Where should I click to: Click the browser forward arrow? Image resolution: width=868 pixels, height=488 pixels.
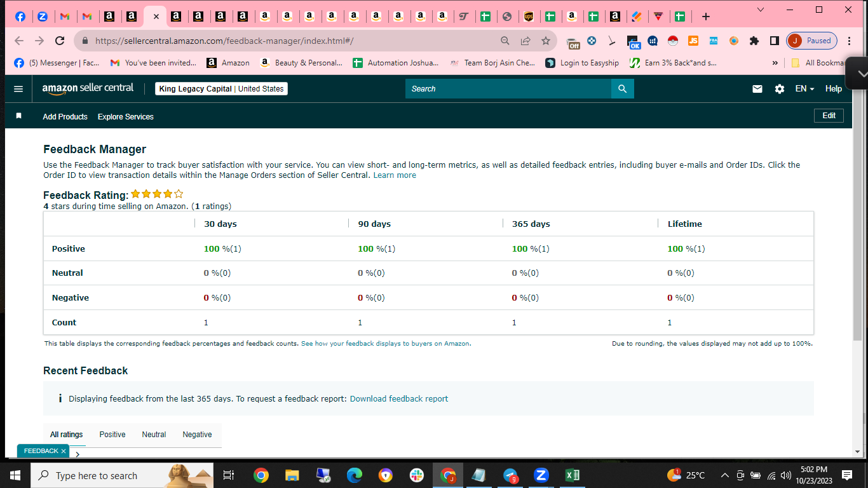point(39,41)
